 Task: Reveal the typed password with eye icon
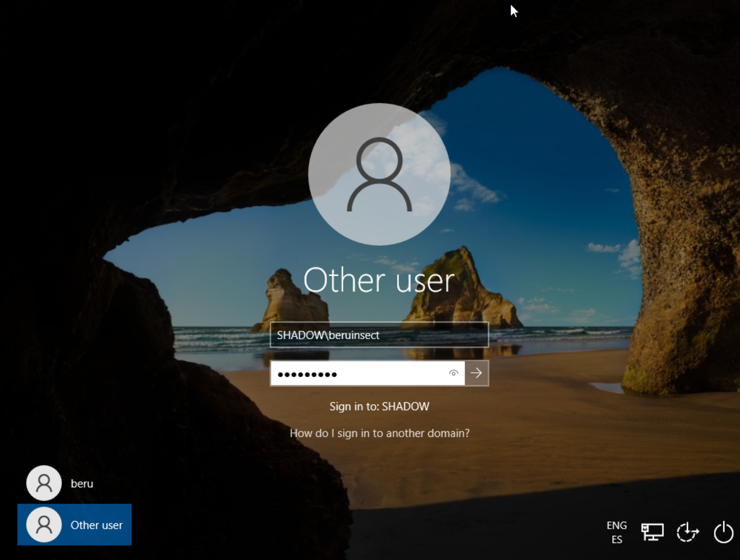(453, 373)
